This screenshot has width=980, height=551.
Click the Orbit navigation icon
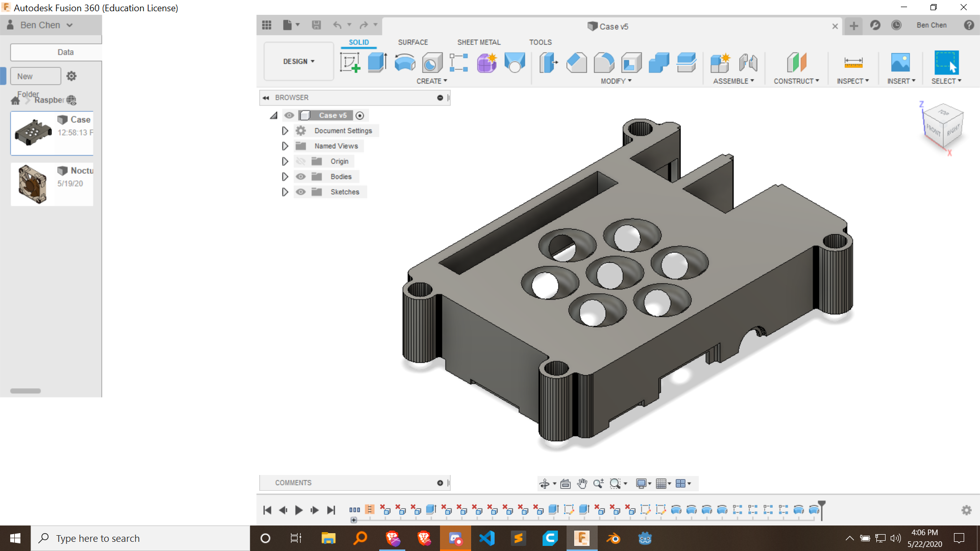[545, 484]
